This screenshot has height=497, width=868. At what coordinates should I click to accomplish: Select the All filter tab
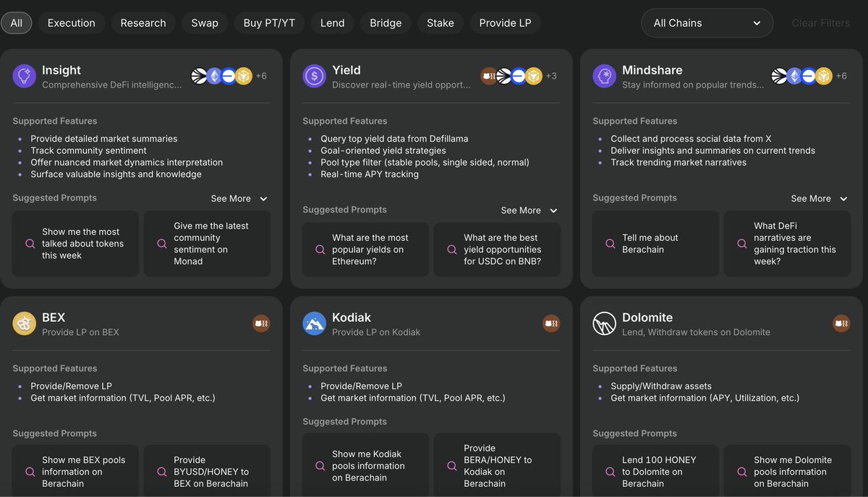(x=16, y=23)
